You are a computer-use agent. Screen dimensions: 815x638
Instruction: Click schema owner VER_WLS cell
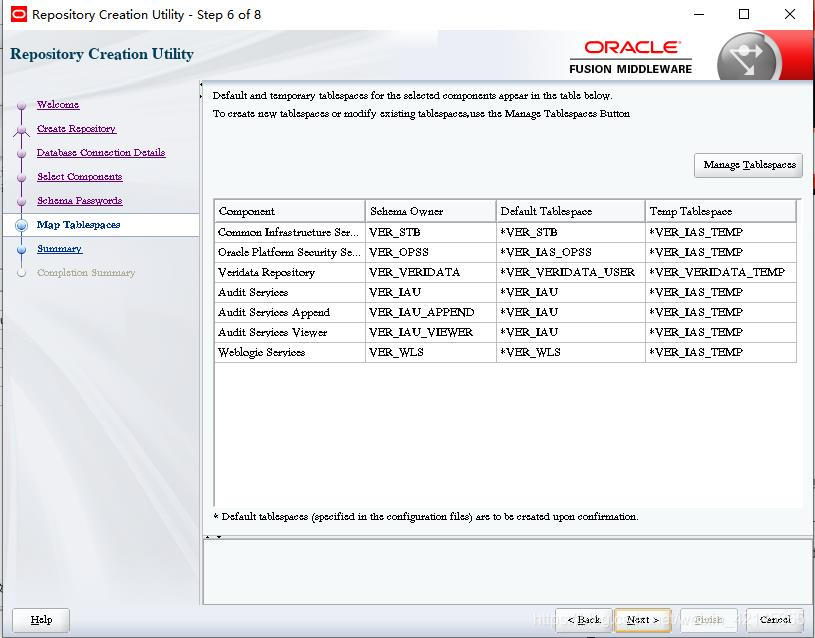(430, 353)
